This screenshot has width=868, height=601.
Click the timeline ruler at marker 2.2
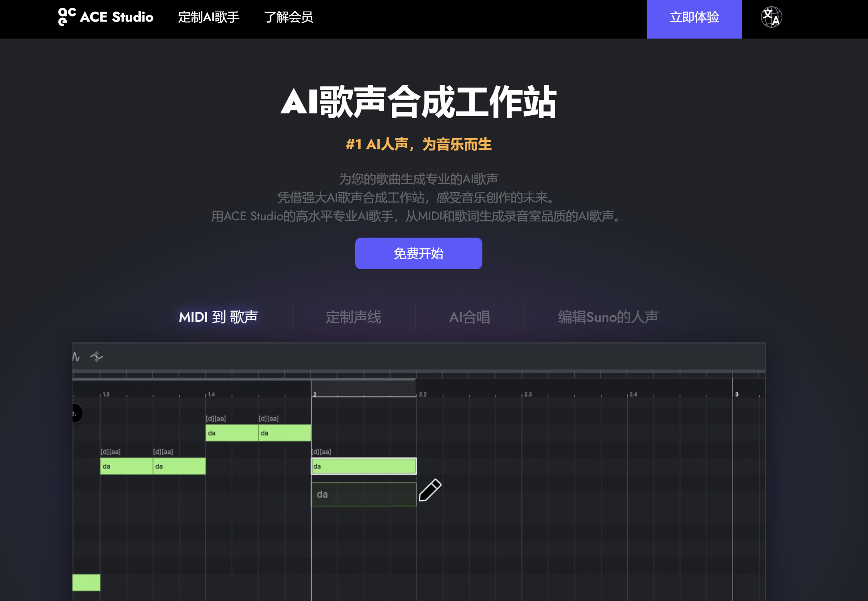[422, 394]
